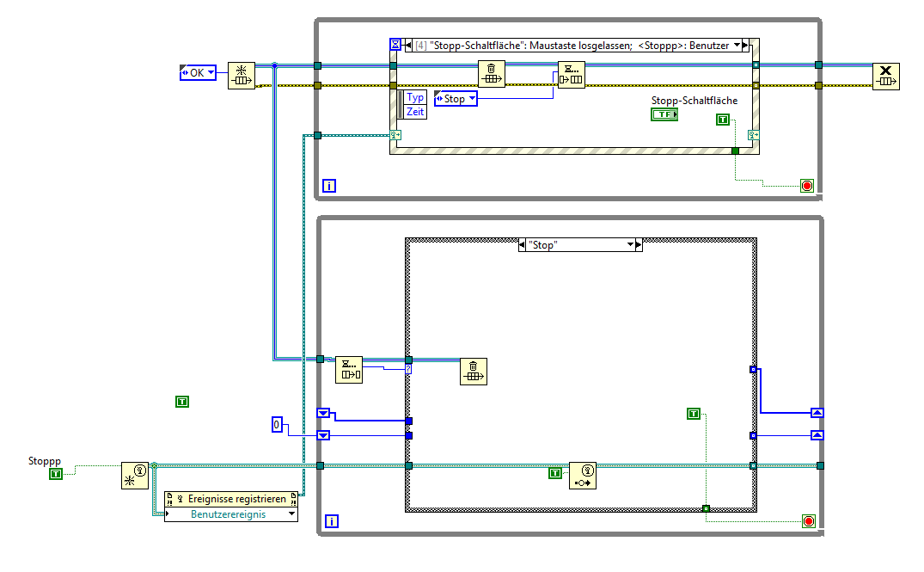Click the numeric 0 constant
924x572 pixels.
point(277,424)
